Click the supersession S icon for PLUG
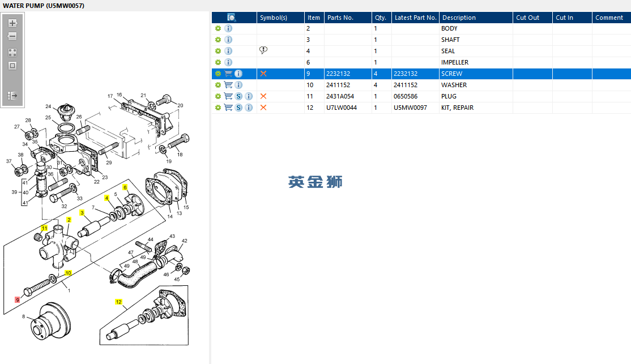This screenshot has width=631, height=364. 238,96
